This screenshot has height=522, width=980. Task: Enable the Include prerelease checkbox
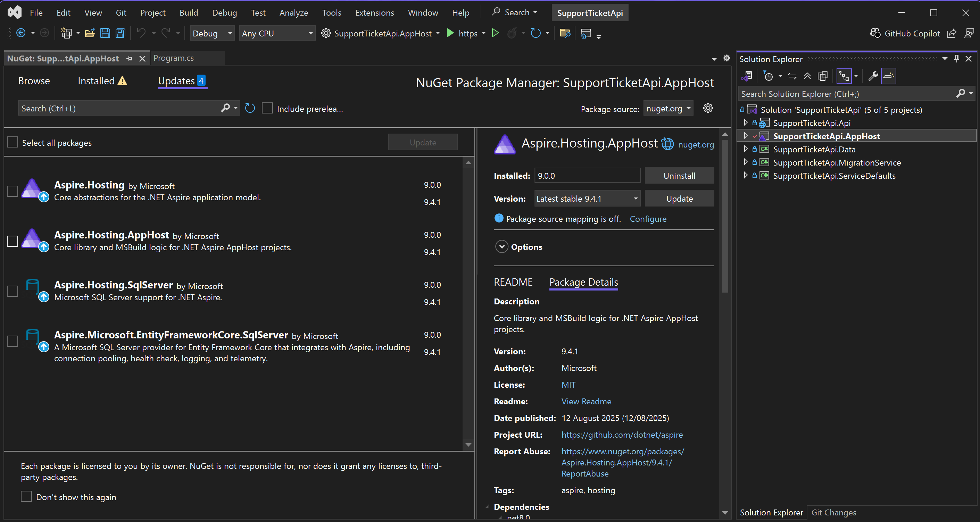[x=267, y=108]
